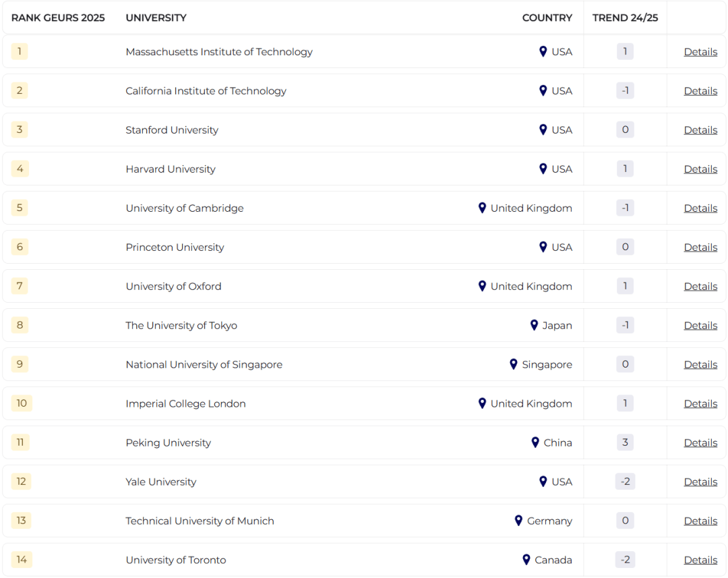
Task: Click Canada country label
Action: point(553,560)
